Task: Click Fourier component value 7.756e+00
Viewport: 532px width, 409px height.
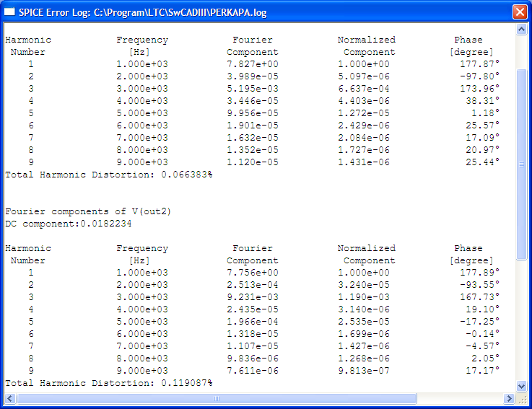Action: tap(253, 273)
